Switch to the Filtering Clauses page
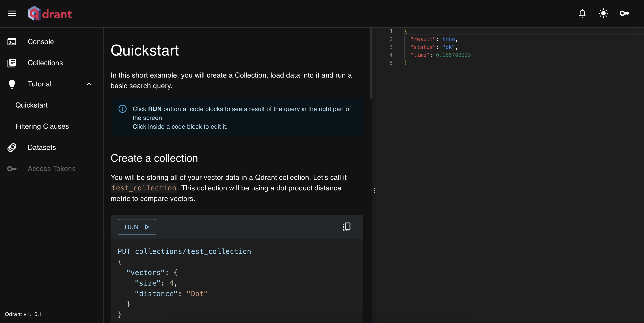The width and height of the screenshot is (644, 323). [42, 126]
